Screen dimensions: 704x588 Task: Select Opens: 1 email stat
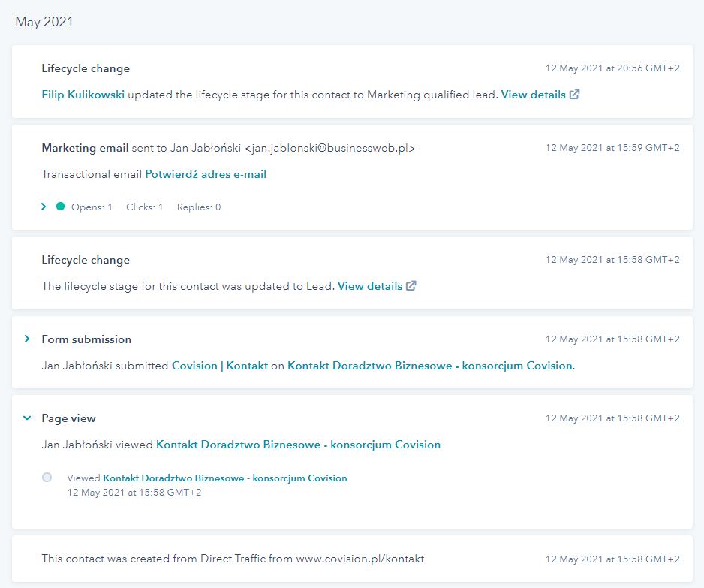[x=92, y=207]
